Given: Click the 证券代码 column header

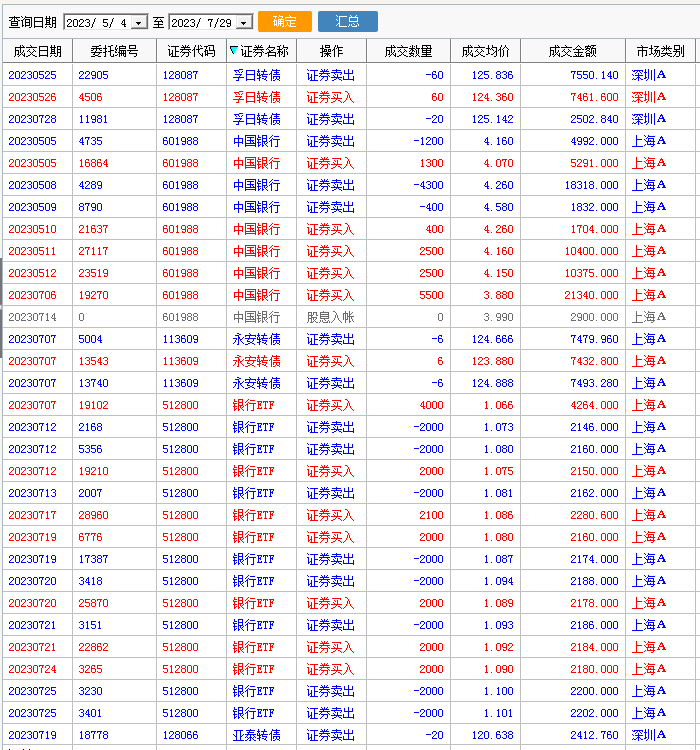Looking at the screenshot, I should pyautogui.click(x=191, y=51).
